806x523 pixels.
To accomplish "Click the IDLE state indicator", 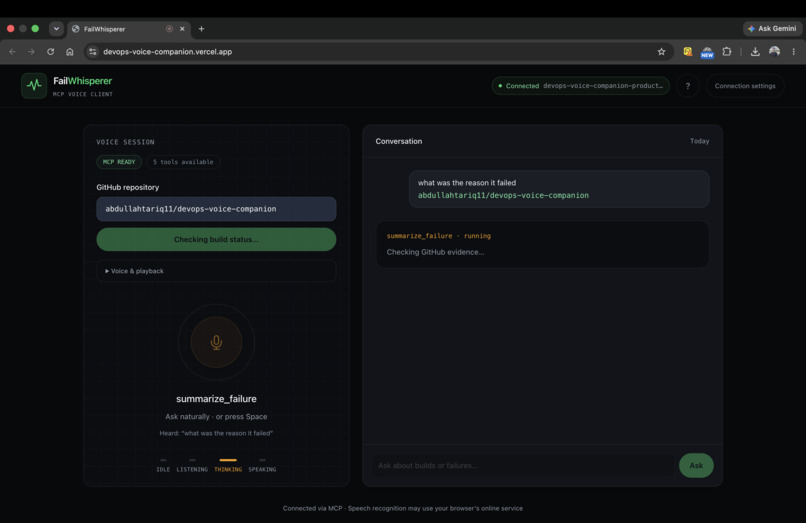I will [x=163, y=465].
